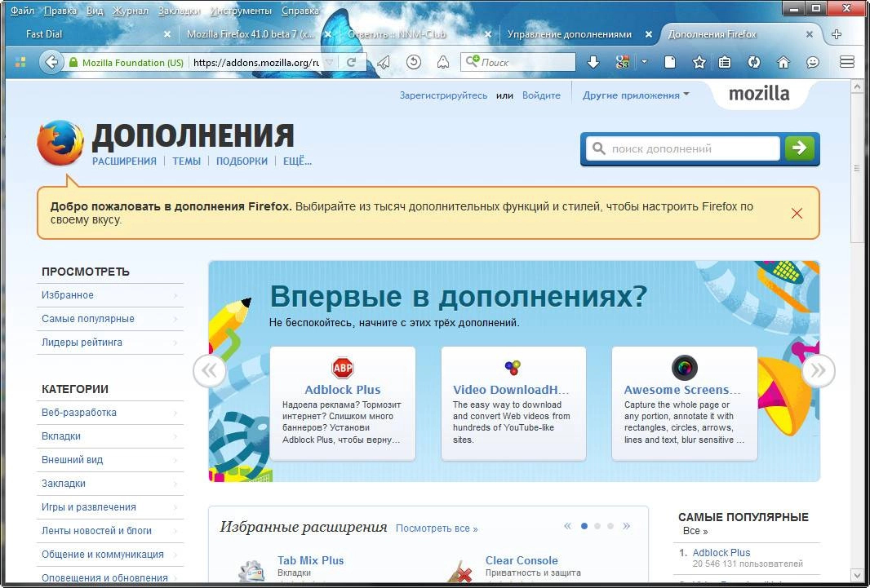Show next promo slide with right arrows
The image size is (870, 588).
pyautogui.click(x=819, y=371)
